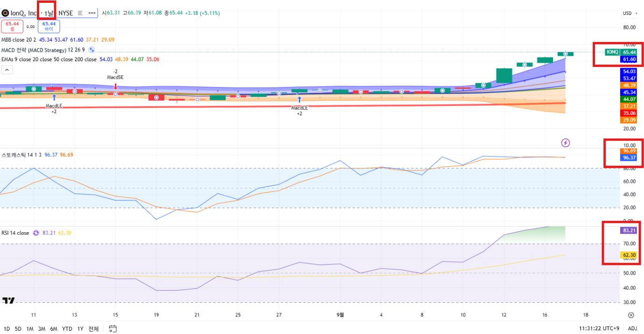Select the 1Y time range
This screenshot has height=334, width=644.
pos(80,329)
